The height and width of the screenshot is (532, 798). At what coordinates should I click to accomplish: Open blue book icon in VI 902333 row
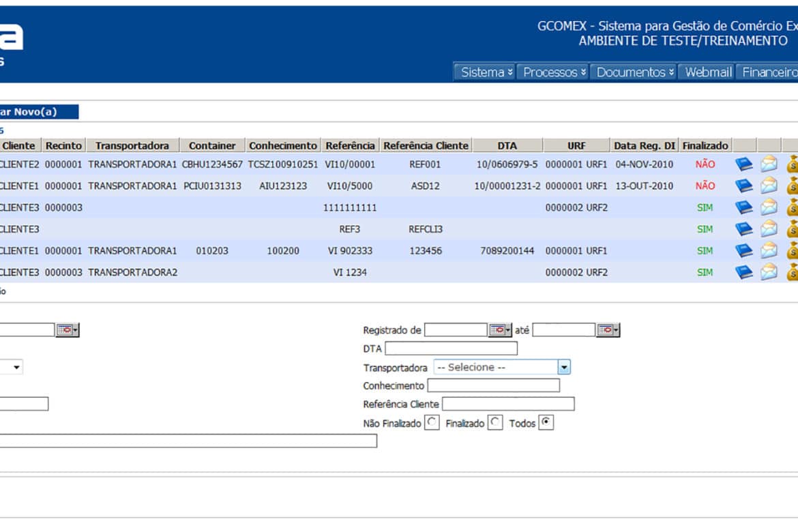744,251
